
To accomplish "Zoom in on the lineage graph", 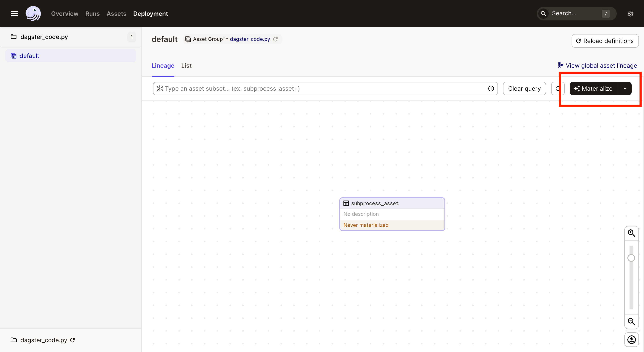I will click(631, 233).
